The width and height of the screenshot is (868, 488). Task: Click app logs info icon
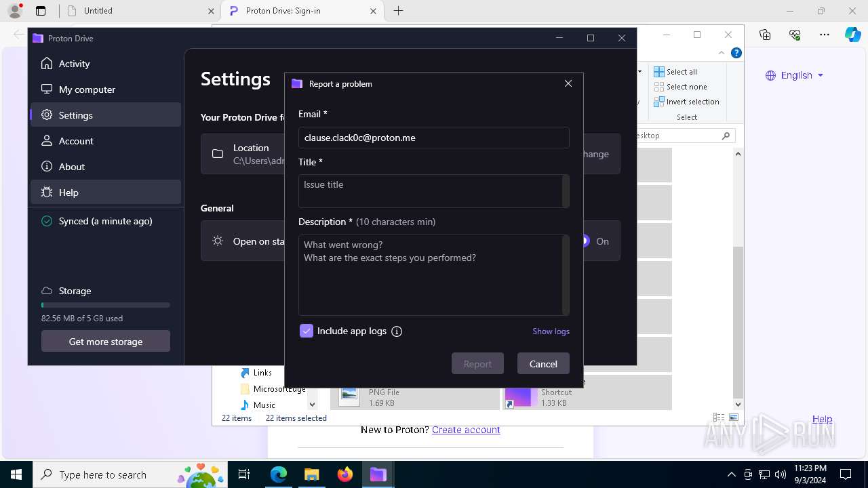(397, 331)
